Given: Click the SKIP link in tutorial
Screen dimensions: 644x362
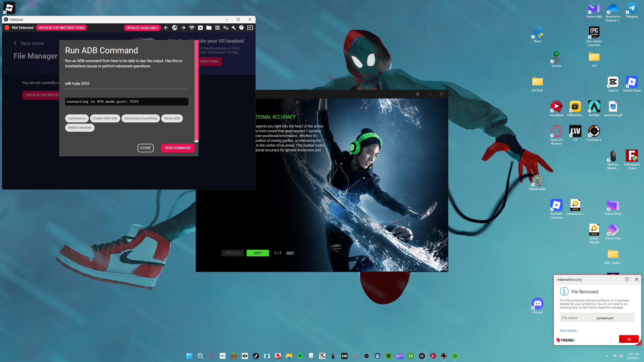Looking at the screenshot, I should 290,253.
